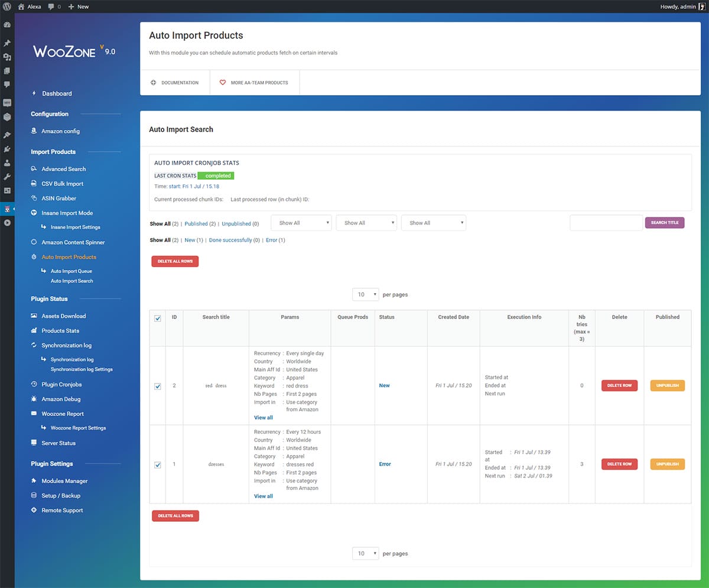Open Amazon config in WooZone menu

[60, 131]
